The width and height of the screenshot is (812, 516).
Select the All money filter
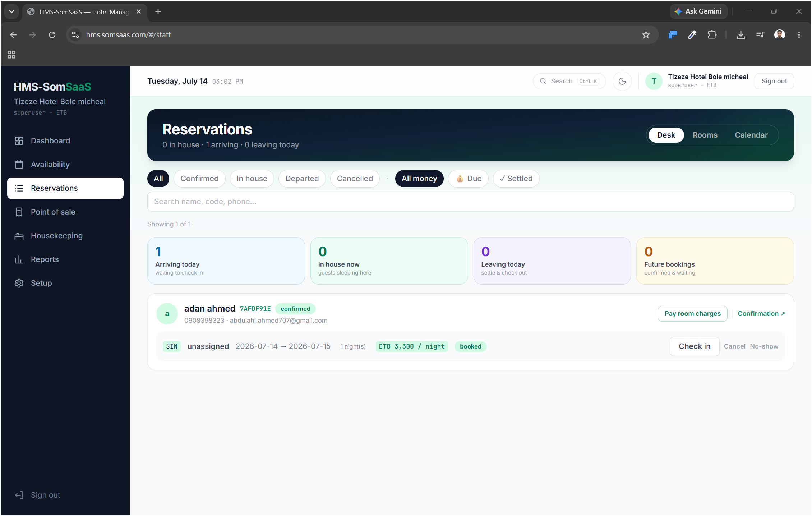click(419, 179)
